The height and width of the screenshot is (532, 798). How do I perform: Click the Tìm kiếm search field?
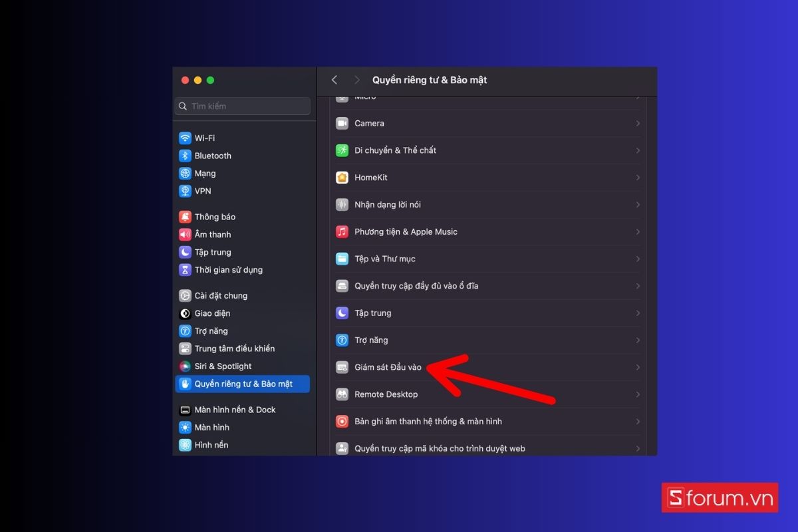(243, 106)
